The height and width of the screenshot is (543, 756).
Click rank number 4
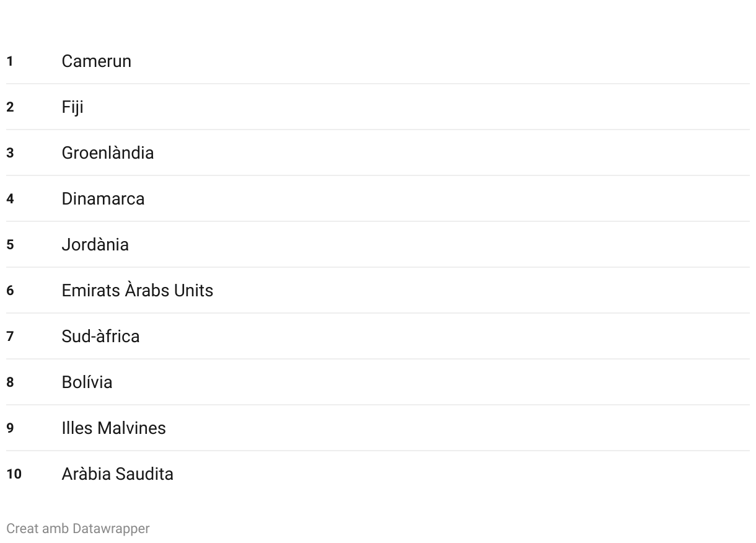tap(10, 199)
